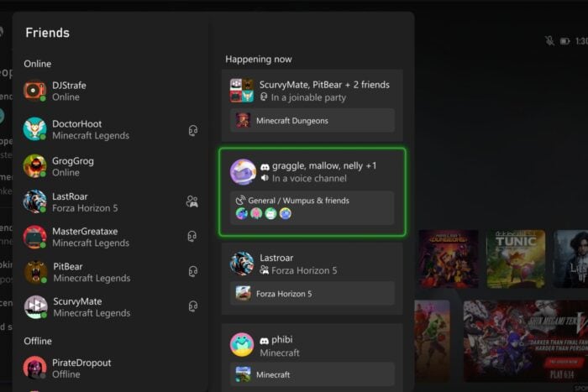This screenshot has width=588, height=392.
Task: Select MasterGreataxe friend name
Action: pyautogui.click(x=85, y=231)
